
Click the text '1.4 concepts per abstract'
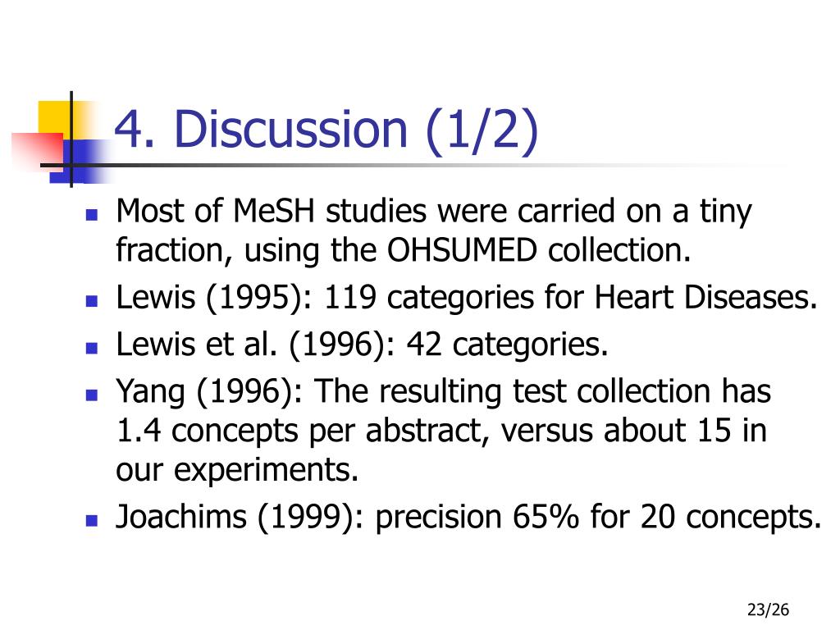[x=303, y=431]
